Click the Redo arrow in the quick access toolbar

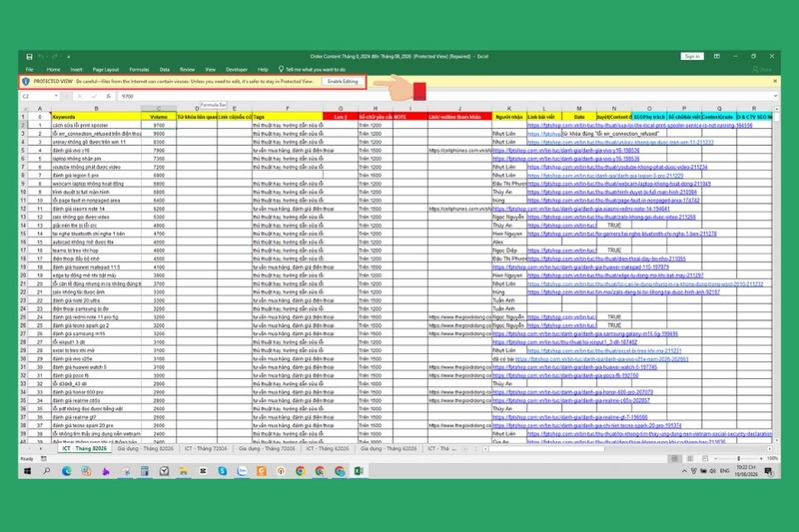pos(55,57)
